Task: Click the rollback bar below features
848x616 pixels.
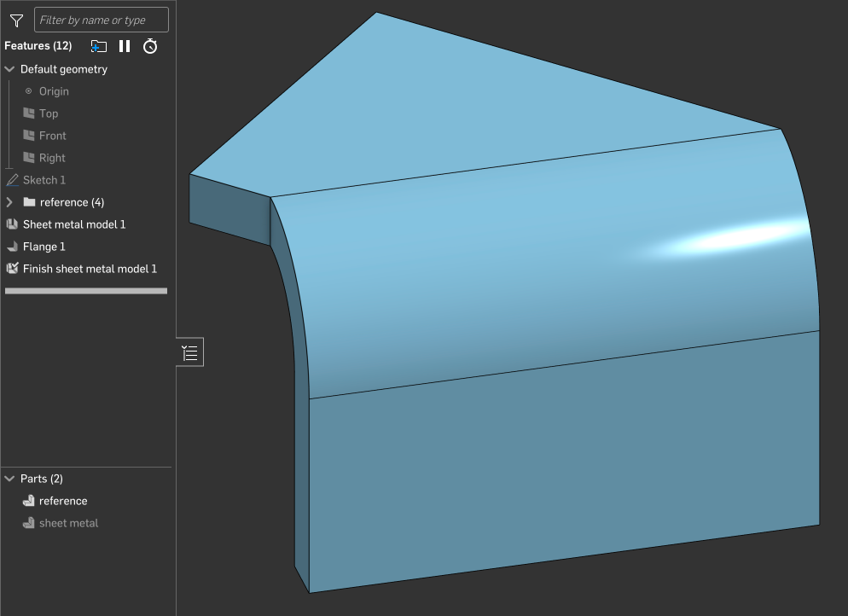Action: (86, 291)
